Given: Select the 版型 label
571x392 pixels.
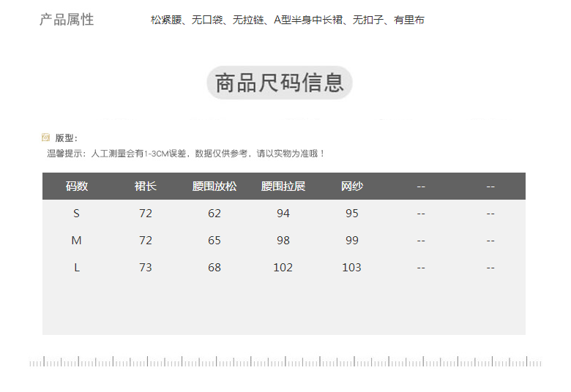Looking at the screenshot, I should coord(66,138).
